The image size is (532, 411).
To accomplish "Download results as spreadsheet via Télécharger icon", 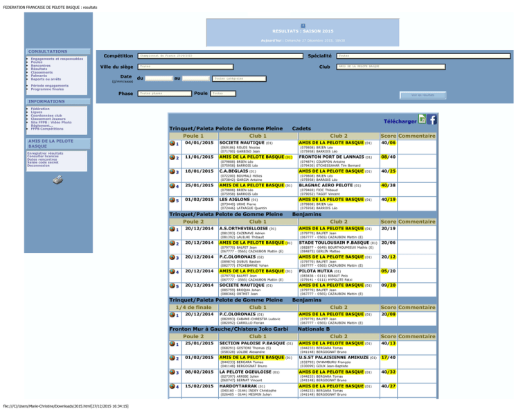I will click(x=422, y=119).
